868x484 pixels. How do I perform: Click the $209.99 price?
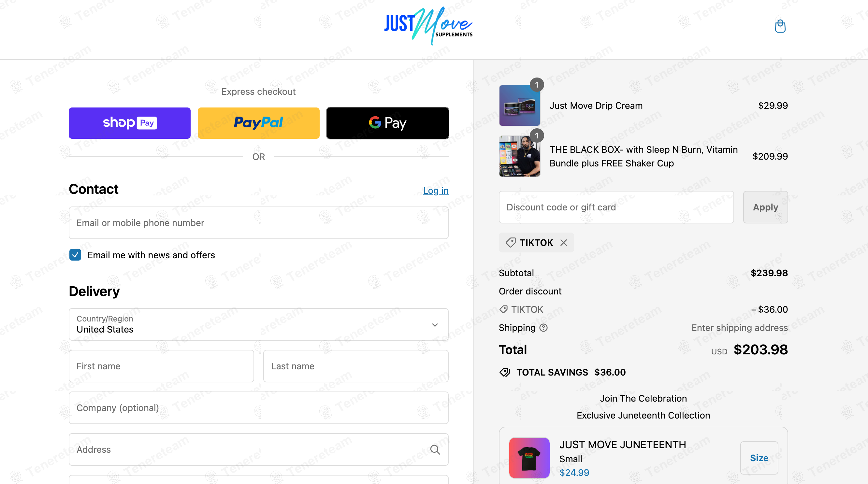point(770,156)
